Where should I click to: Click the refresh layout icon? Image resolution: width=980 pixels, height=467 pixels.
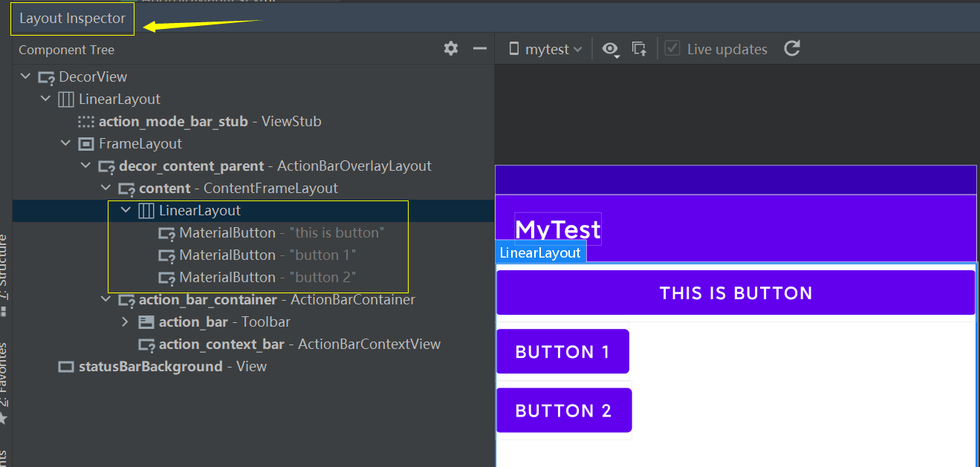792,48
